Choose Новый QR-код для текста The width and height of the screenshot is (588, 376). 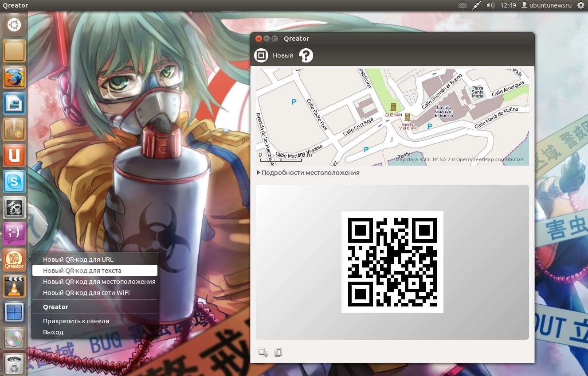(95, 271)
